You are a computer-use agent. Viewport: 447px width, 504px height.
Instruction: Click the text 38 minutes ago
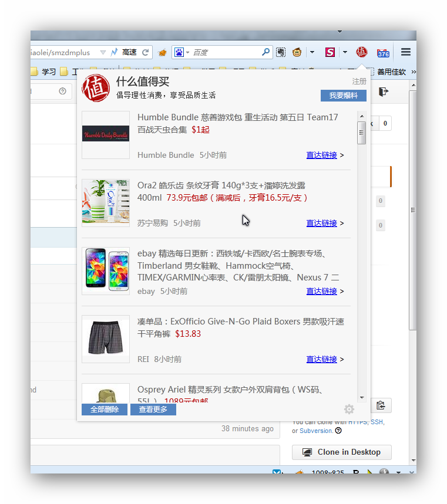point(247,428)
